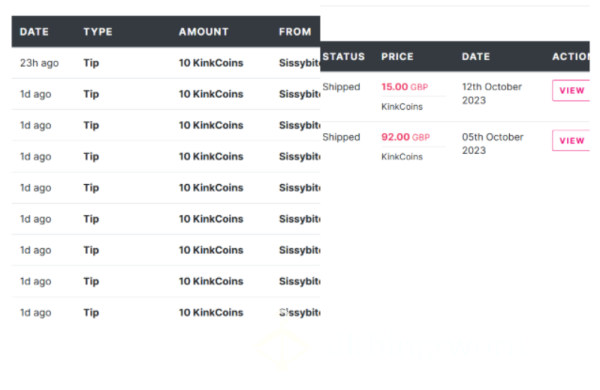Open the Sissybit sender link in the bottom tip row
This screenshot has width=600, height=390.
coord(300,312)
